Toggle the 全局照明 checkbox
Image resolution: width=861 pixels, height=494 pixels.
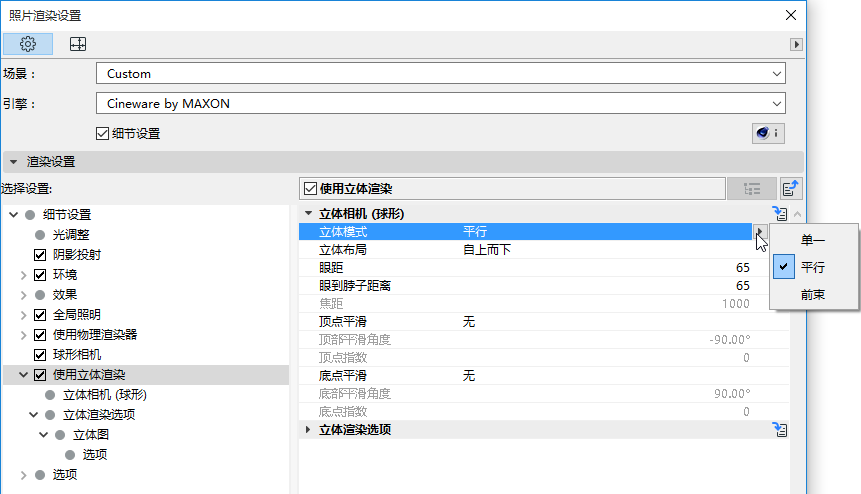tap(40, 315)
